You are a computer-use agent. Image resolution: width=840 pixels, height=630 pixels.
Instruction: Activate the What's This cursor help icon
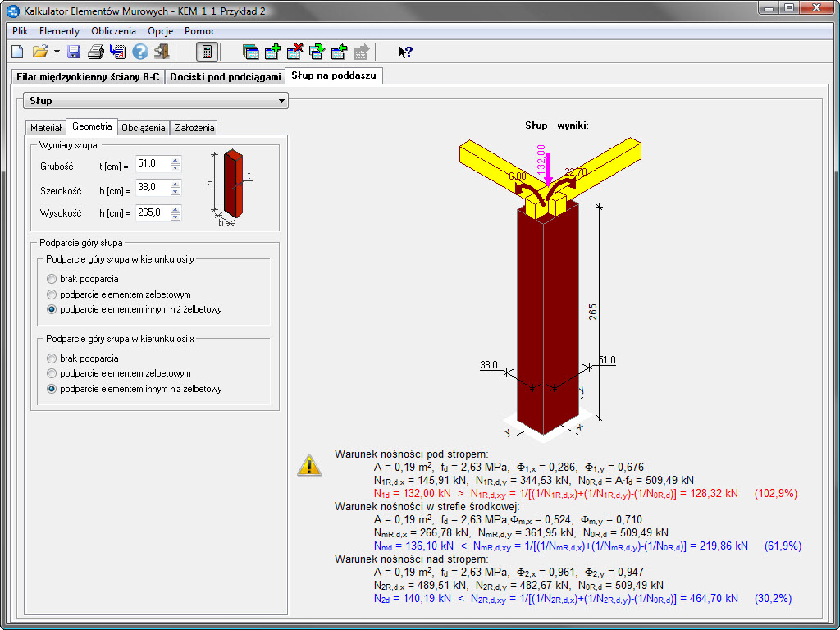click(405, 52)
